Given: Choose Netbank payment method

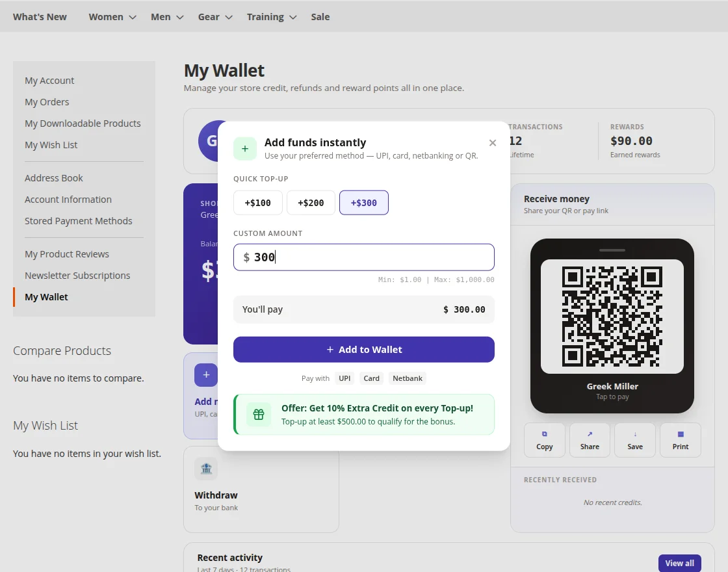Looking at the screenshot, I should pos(408,378).
